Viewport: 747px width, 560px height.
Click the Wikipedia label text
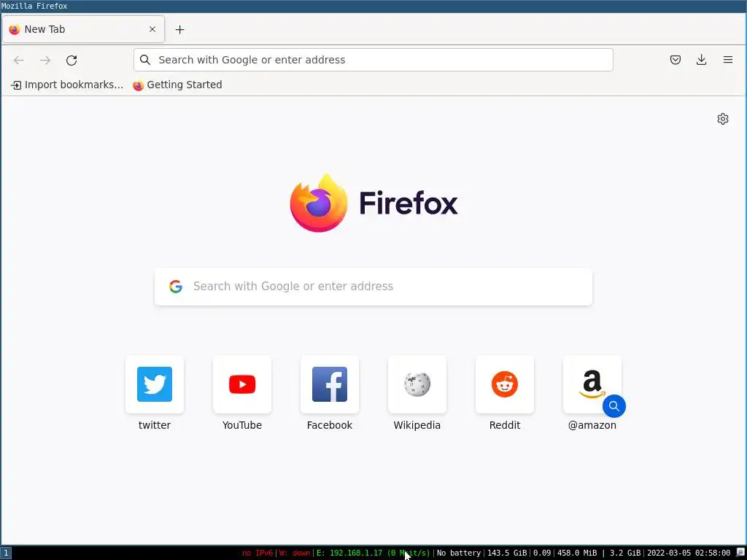(x=417, y=425)
